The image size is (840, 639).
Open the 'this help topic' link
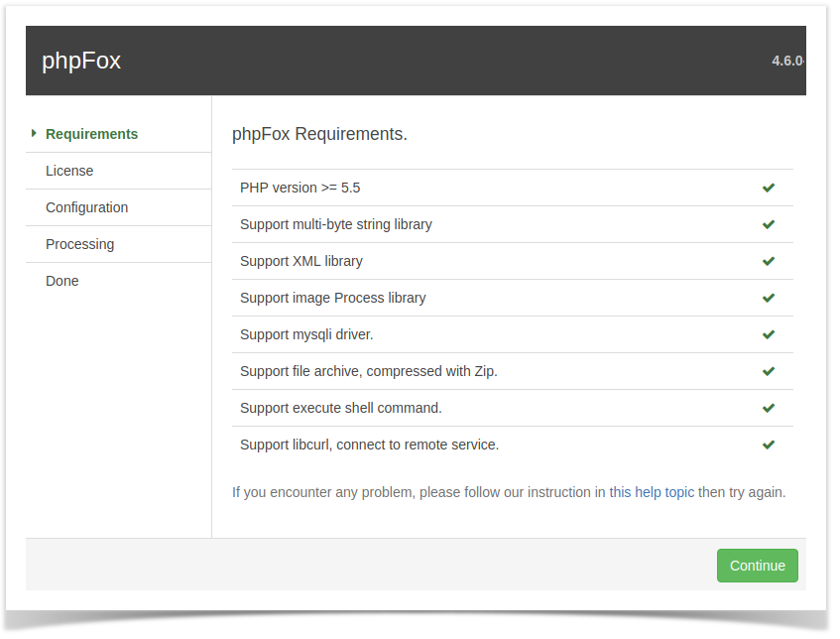651,492
